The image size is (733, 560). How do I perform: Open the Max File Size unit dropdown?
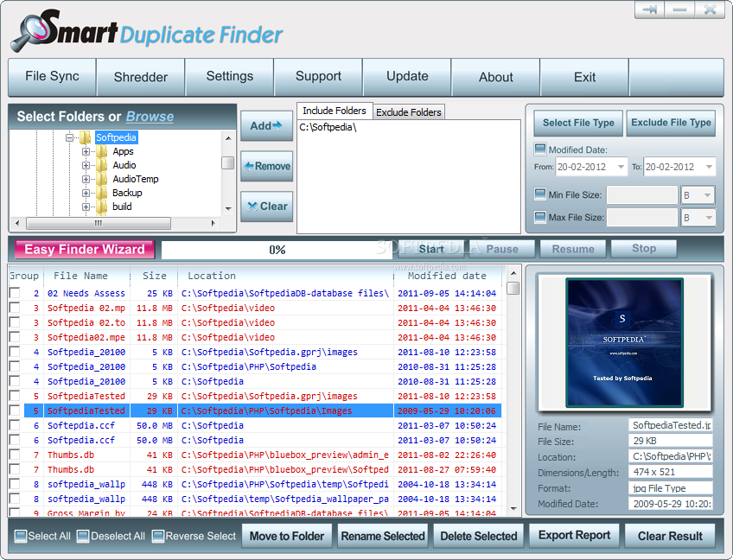pos(709,218)
